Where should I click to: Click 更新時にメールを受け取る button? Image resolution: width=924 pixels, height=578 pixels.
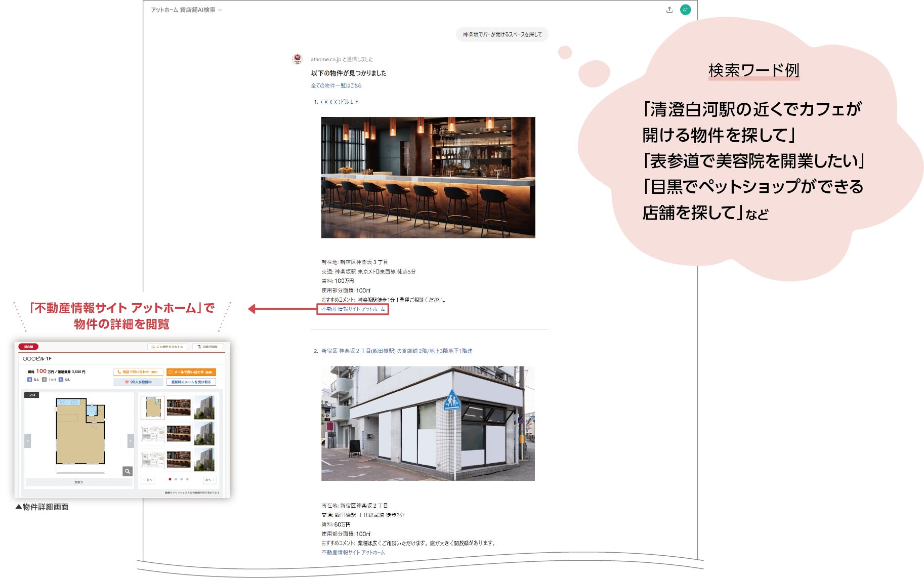click(x=191, y=382)
